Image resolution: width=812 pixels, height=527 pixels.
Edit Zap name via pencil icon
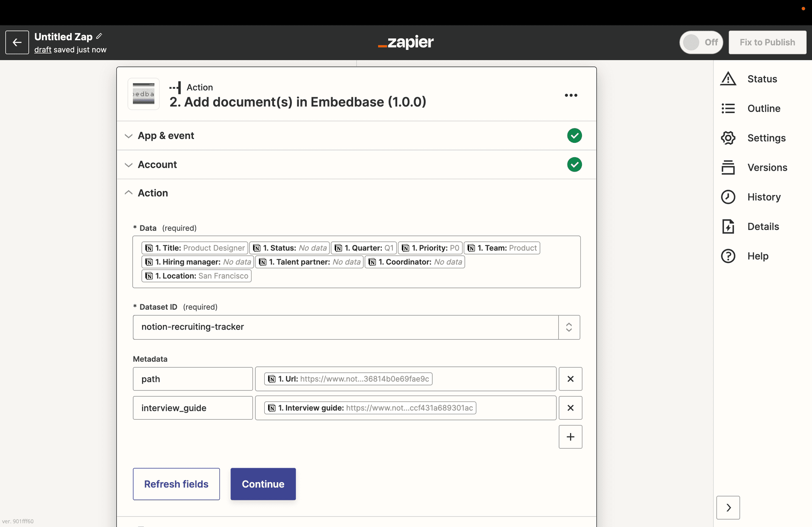99,36
